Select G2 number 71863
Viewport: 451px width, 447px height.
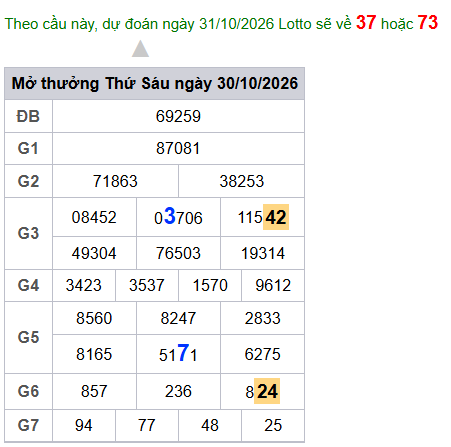[x=115, y=181]
